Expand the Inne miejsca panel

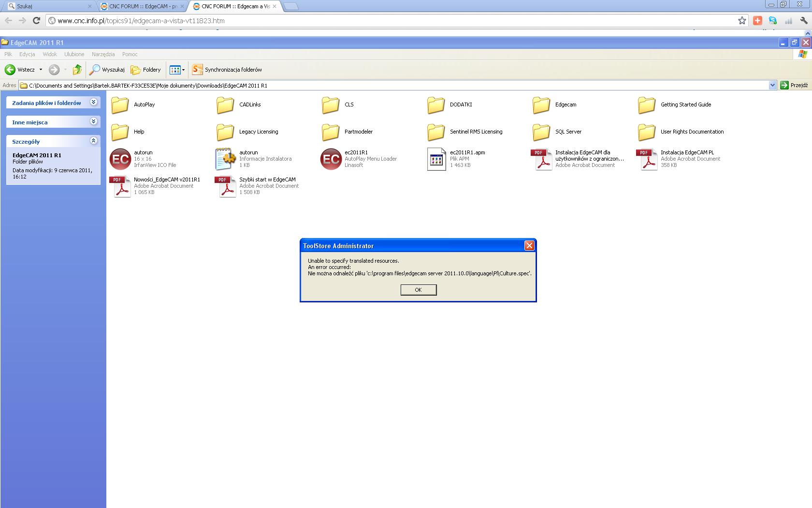click(x=94, y=121)
